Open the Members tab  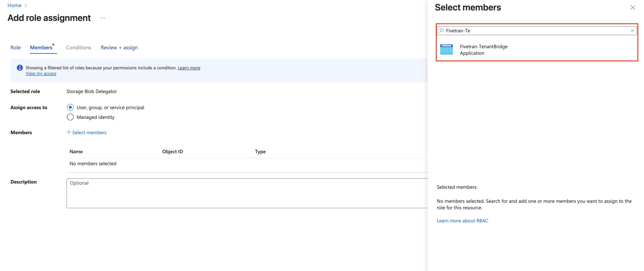click(41, 47)
